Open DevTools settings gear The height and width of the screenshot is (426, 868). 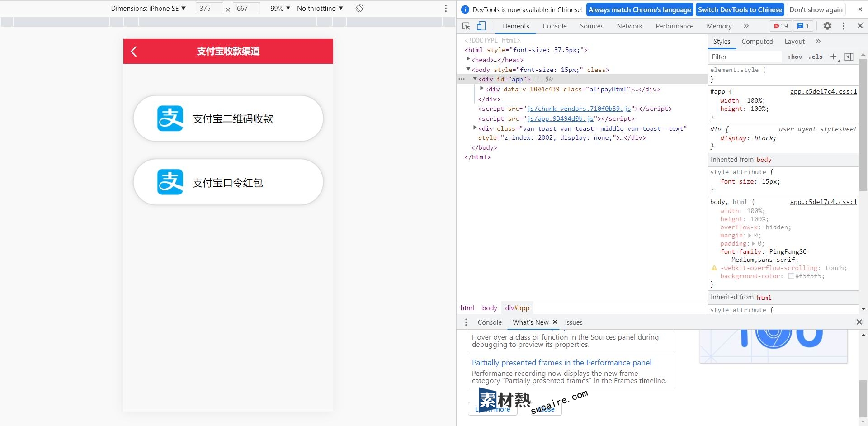[x=827, y=26]
